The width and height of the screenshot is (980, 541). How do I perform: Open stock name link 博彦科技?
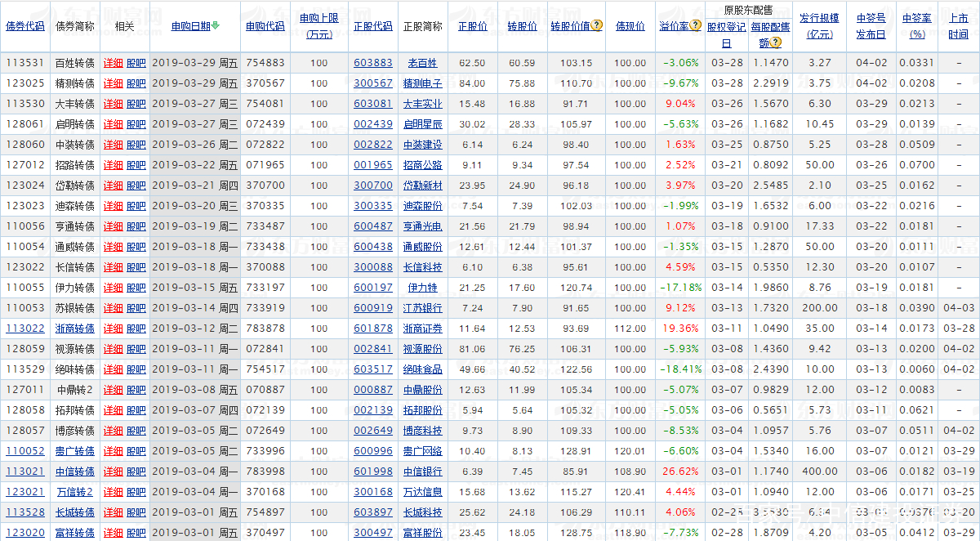coord(423,431)
